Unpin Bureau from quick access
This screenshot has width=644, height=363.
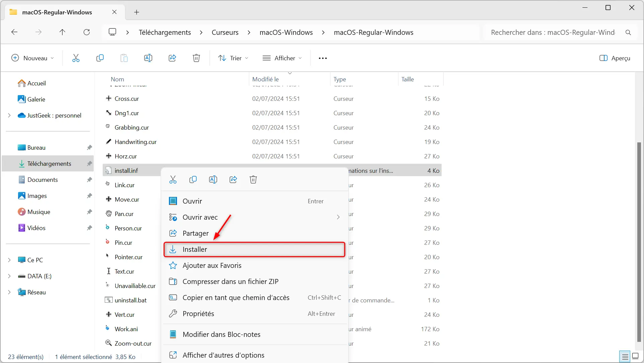[x=89, y=148]
